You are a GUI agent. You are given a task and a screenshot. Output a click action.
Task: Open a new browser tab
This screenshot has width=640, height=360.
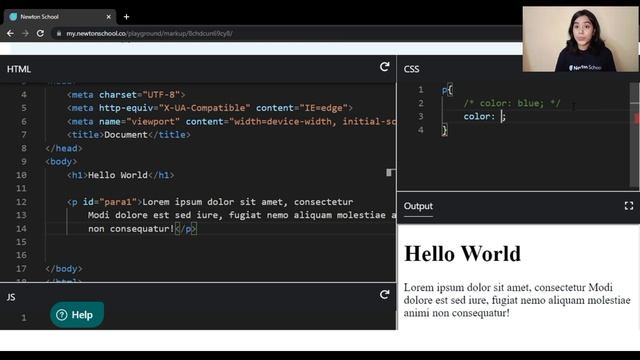127,17
